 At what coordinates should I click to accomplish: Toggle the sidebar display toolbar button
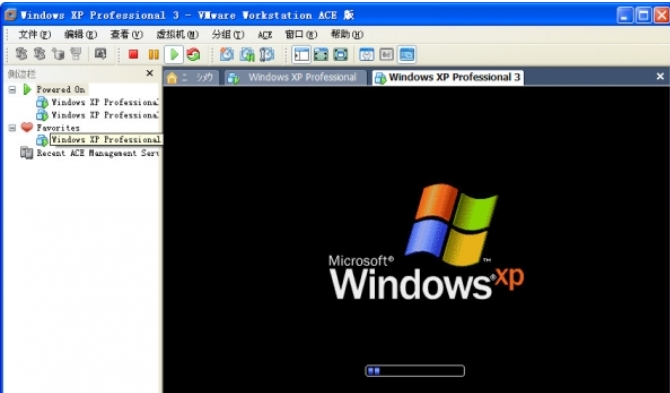[301, 54]
